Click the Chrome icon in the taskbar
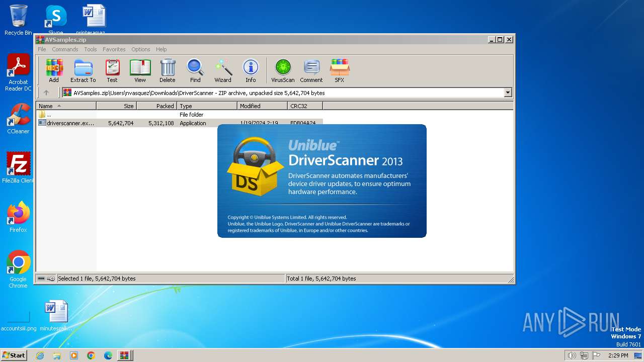This screenshot has width=644, height=362. (x=91, y=355)
